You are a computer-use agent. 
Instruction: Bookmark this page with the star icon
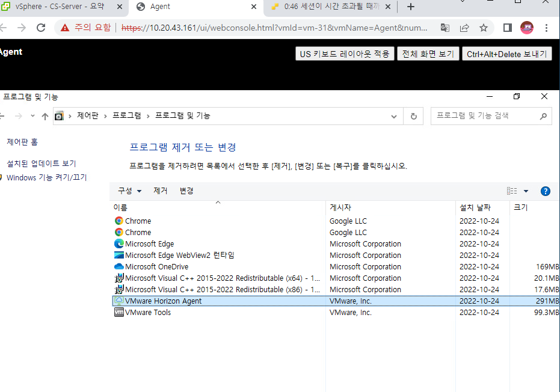click(x=483, y=28)
